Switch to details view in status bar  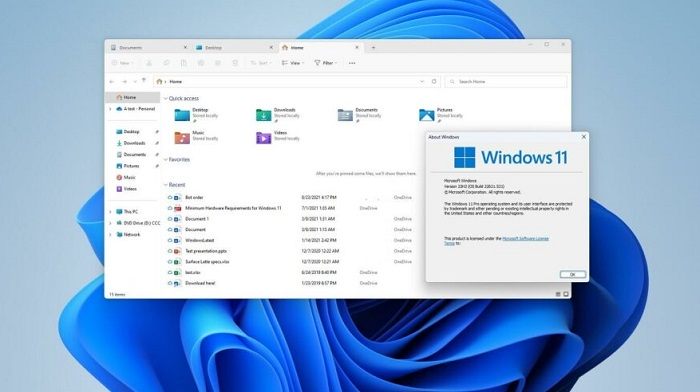click(558, 294)
